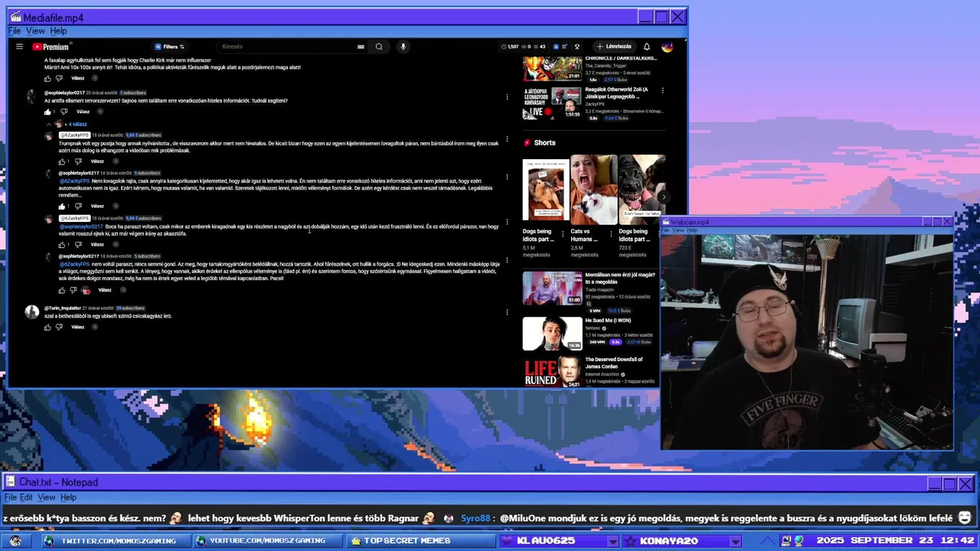This screenshot has height=551, width=980.
Task: Like the 'nem voltál paraszt' reply
Action: [62, 290]
